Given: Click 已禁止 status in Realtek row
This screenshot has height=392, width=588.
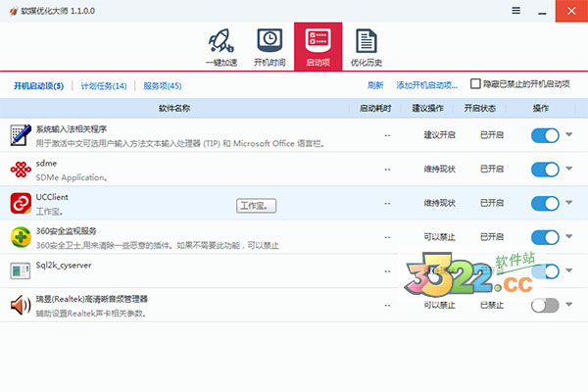Looking at the screenshot, I should (x=492, y=305).
